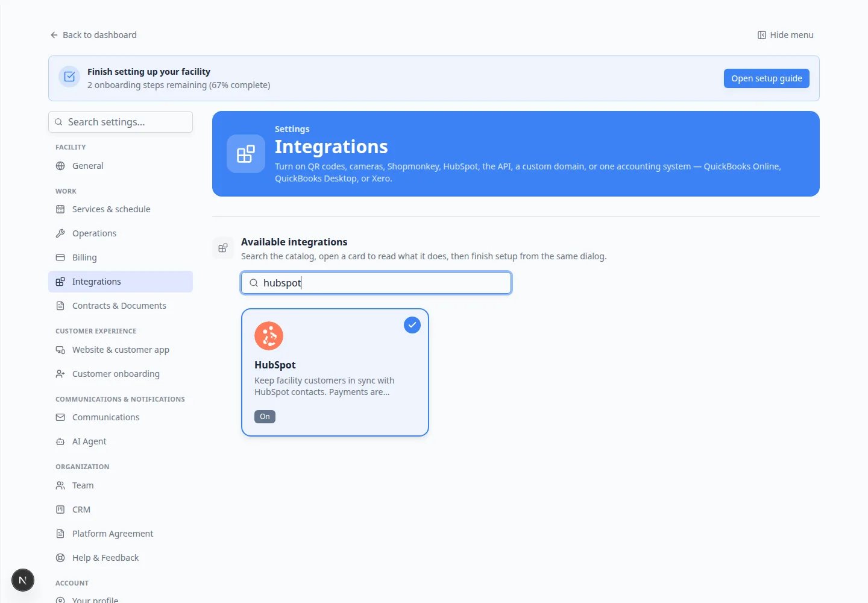Click the small icon beside Available integrations
This screenshot has height=603, width=868.
[223, 248]
